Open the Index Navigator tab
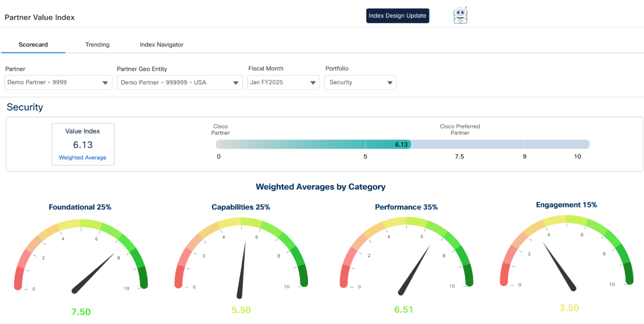The image size is (644, 324). (x=162, y=45)
